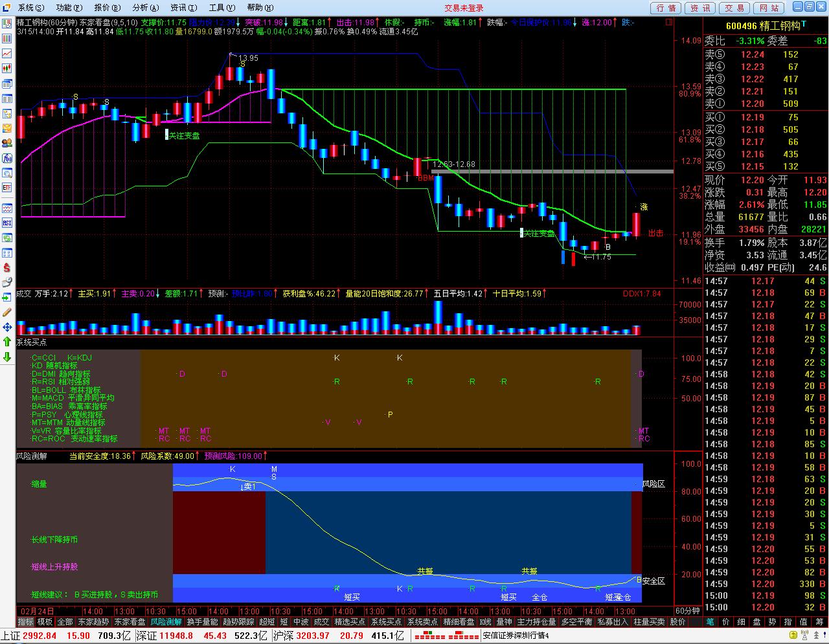The width and height of the screenshot is (829, 644).
Task: Switch to the 盘 tab in quote panel
Action: [x=756, y=622]
